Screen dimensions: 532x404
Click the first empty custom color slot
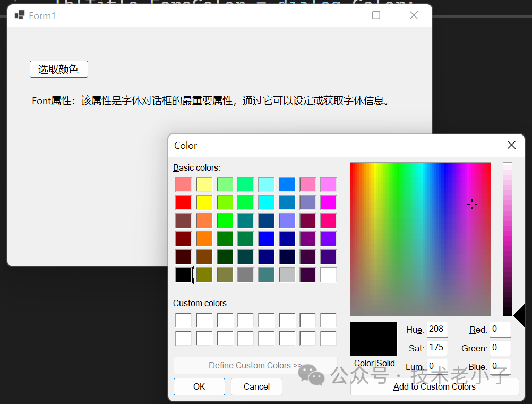(183, 320)
